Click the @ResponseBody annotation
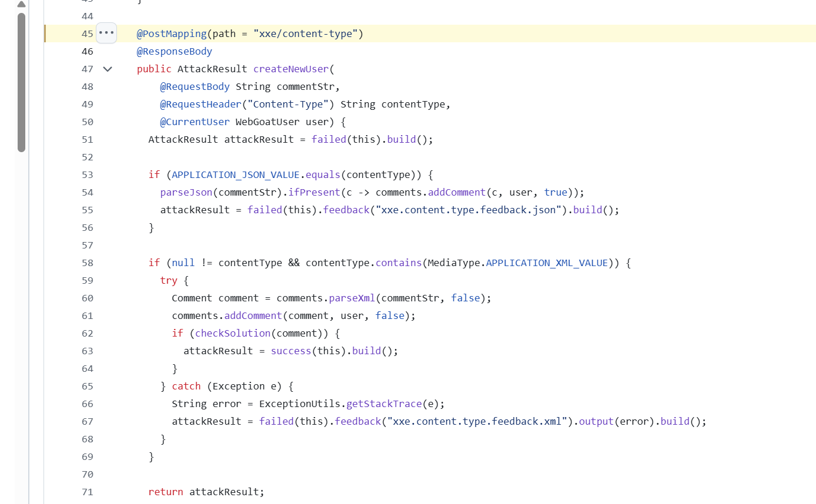Screen dimensions: 816x504 point(175,51)
